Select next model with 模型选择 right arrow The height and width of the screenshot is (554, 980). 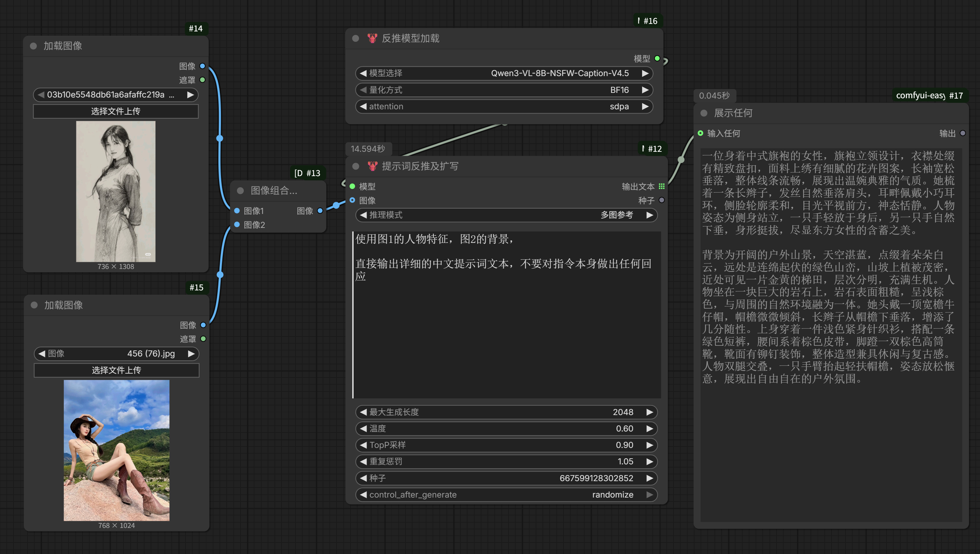point(645,73)
